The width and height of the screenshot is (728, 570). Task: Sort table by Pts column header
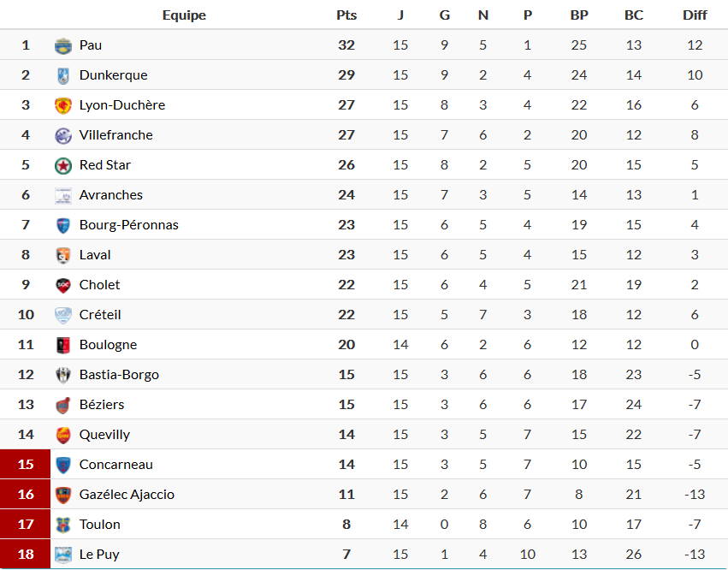pos(346,15)
